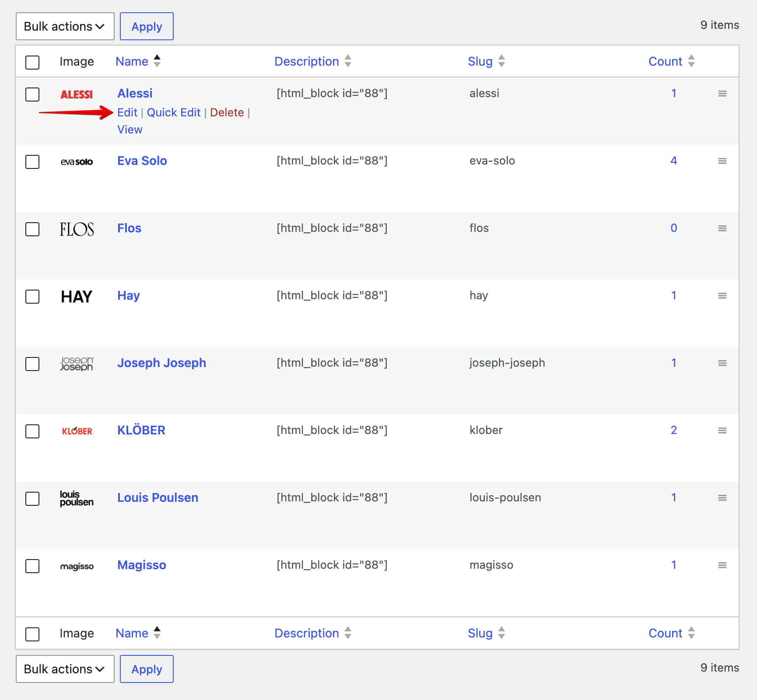Check the Alessi row checkbox
Image resolution: width=757 pixels, height=700 pixels.
coord(32,94)
